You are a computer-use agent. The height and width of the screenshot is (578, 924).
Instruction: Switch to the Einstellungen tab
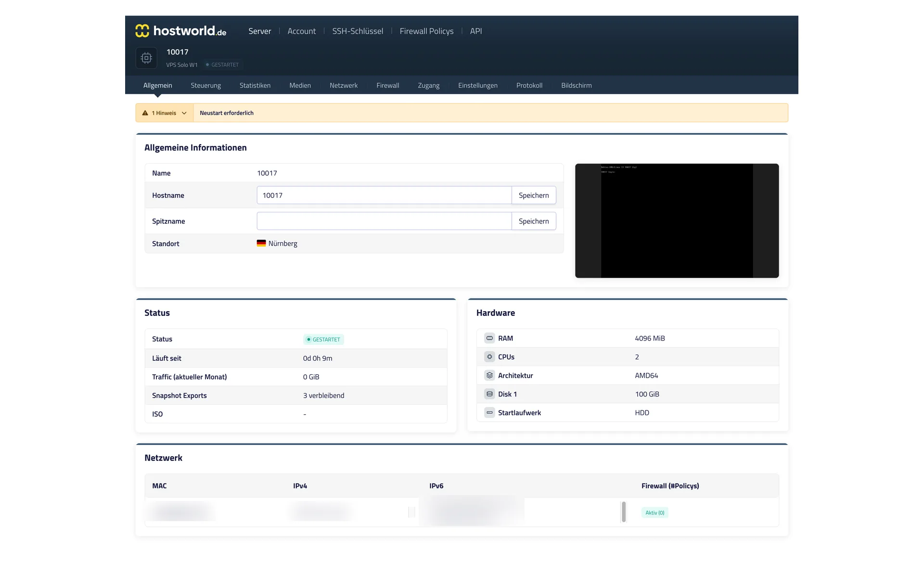[x=478, y=85]
